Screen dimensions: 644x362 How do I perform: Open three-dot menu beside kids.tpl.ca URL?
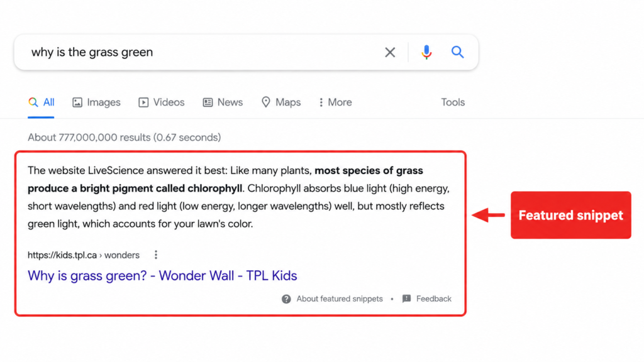(x=156, y=255)
